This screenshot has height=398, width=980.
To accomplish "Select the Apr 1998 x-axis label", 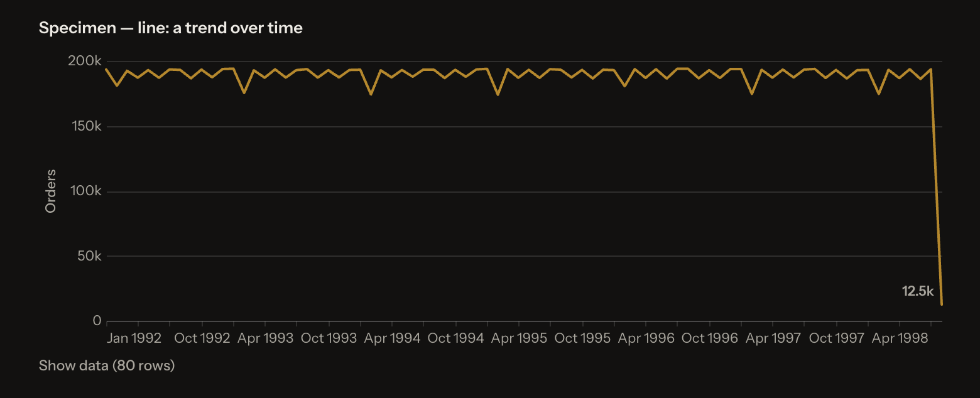I will pyautogui.click(x=900, y=338).
